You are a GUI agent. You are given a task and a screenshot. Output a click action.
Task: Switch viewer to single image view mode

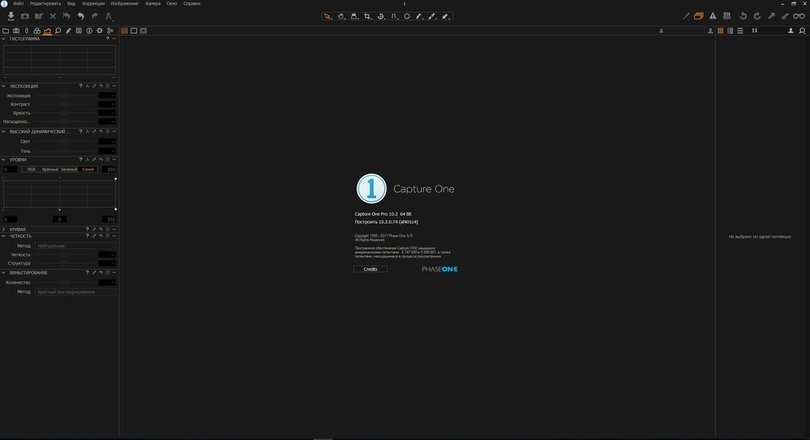[x=134, y=31]
